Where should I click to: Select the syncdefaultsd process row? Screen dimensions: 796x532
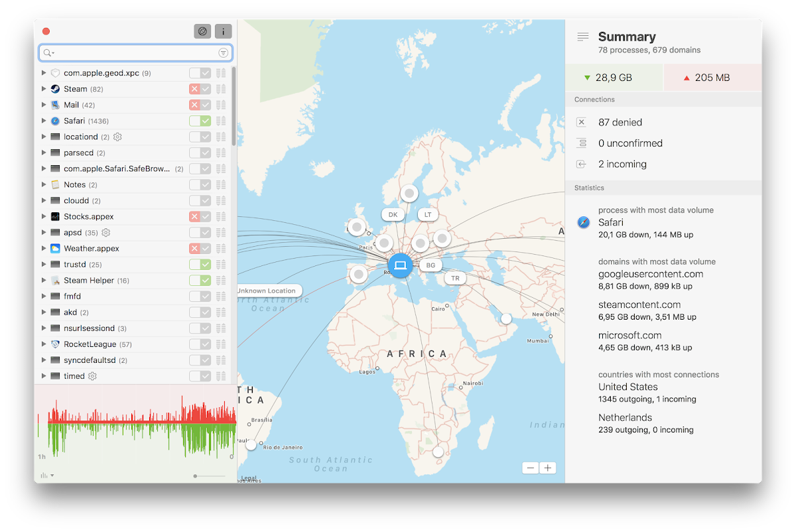[x=135, y=360]
